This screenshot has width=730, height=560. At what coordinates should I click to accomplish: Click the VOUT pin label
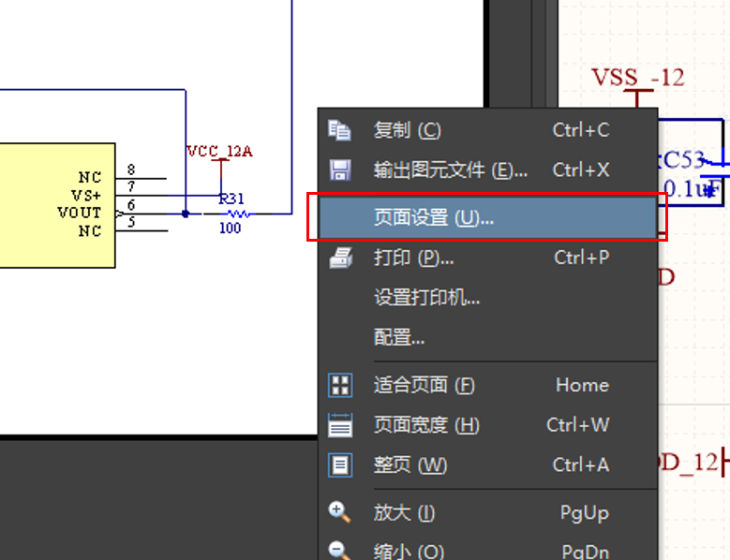(79, 213)
